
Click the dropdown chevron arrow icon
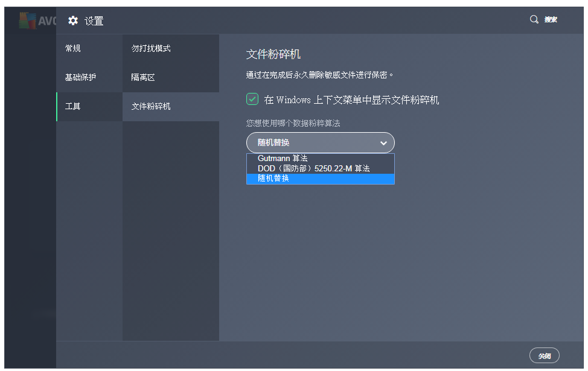[383, 143]
